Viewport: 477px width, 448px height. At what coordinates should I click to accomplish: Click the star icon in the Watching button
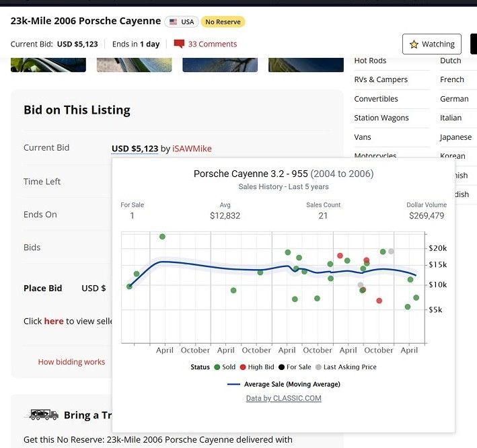click(414, 44)
